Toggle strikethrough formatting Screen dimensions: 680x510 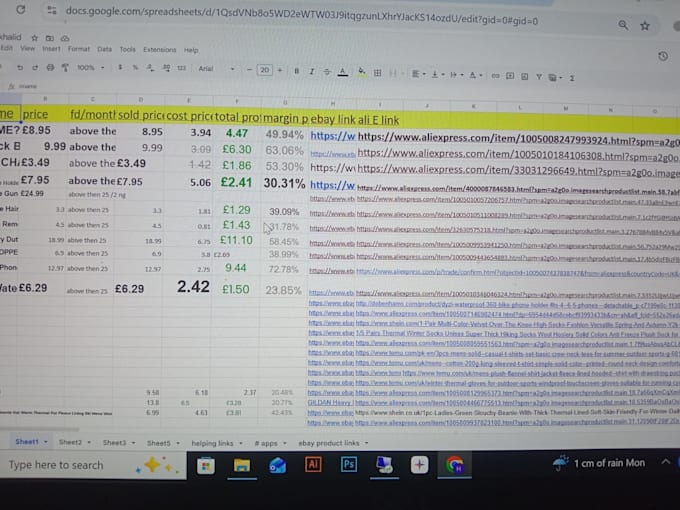point(327,72)
